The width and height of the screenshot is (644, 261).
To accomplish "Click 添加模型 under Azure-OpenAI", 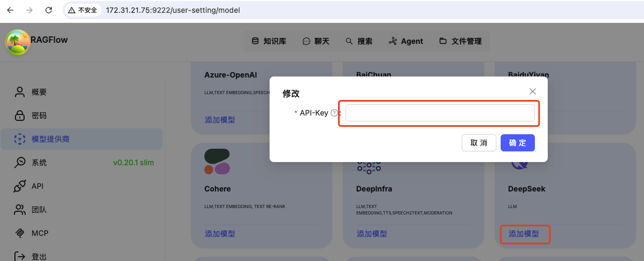I will point(220,120).
